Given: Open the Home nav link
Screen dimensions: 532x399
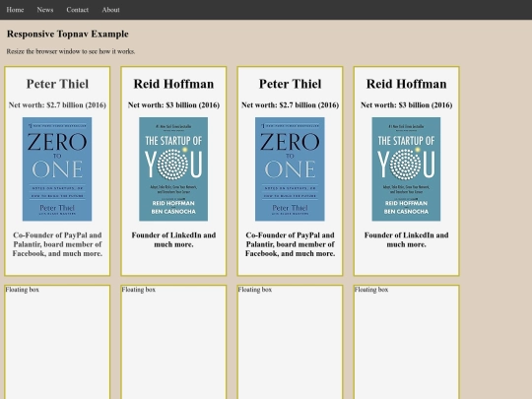Looking at the screenshot, I should click(x=15, y=10).
